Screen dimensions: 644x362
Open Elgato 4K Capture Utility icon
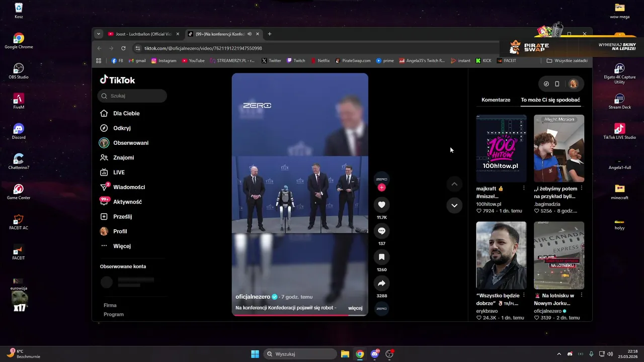coord(619,74)
